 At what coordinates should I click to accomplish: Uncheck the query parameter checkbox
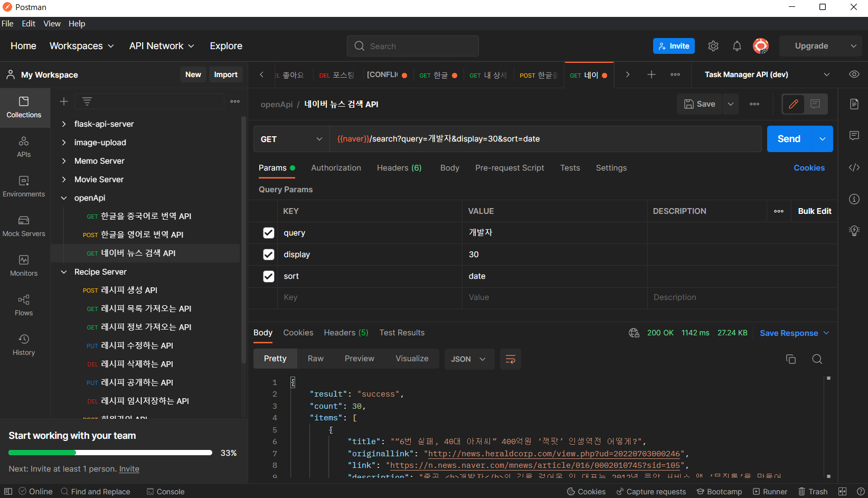[269, 233]
